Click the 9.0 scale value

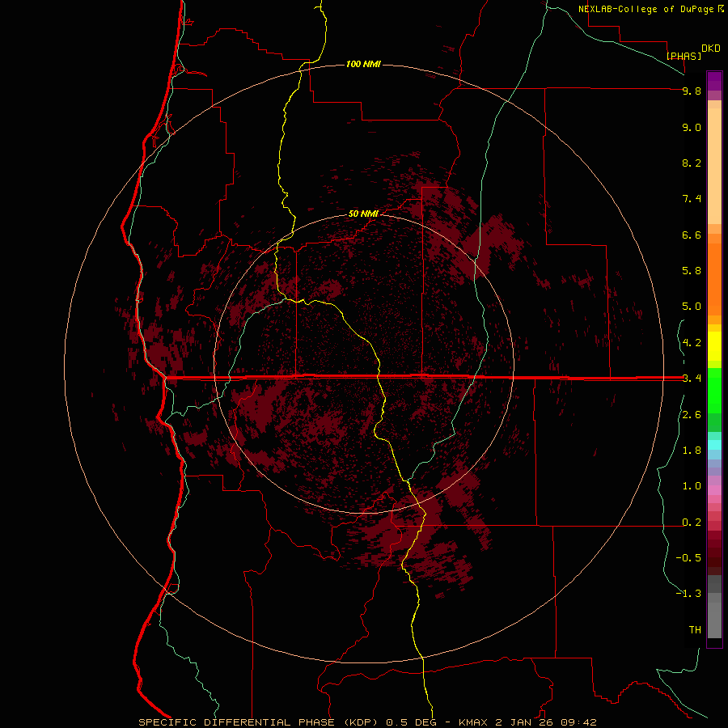[x=692, y=127]
